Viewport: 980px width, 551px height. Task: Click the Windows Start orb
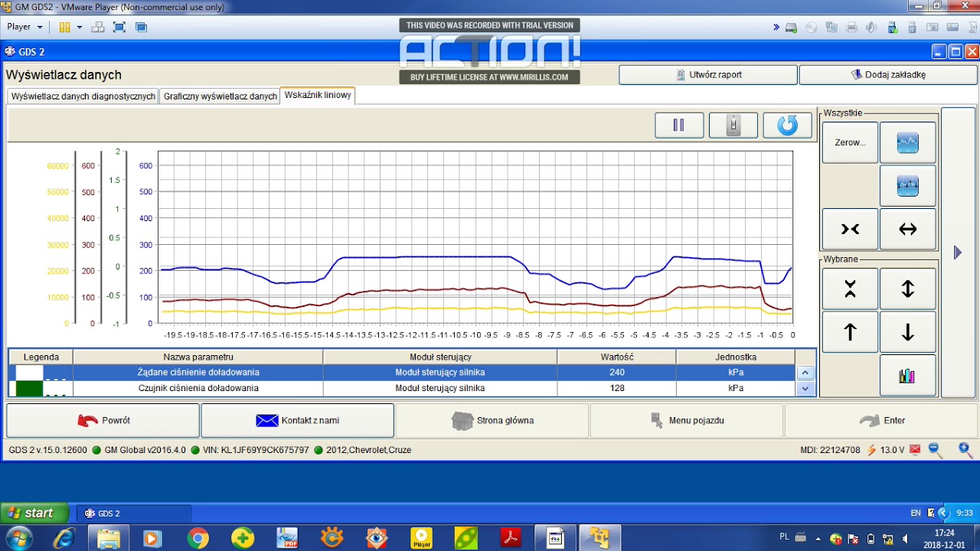point(18,538)
